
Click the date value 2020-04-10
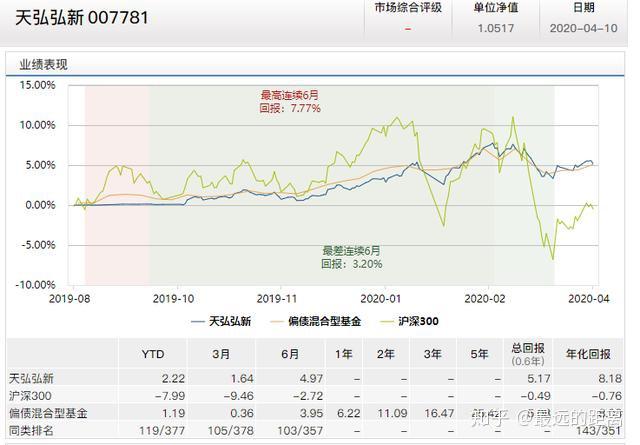tap(583, 28)
